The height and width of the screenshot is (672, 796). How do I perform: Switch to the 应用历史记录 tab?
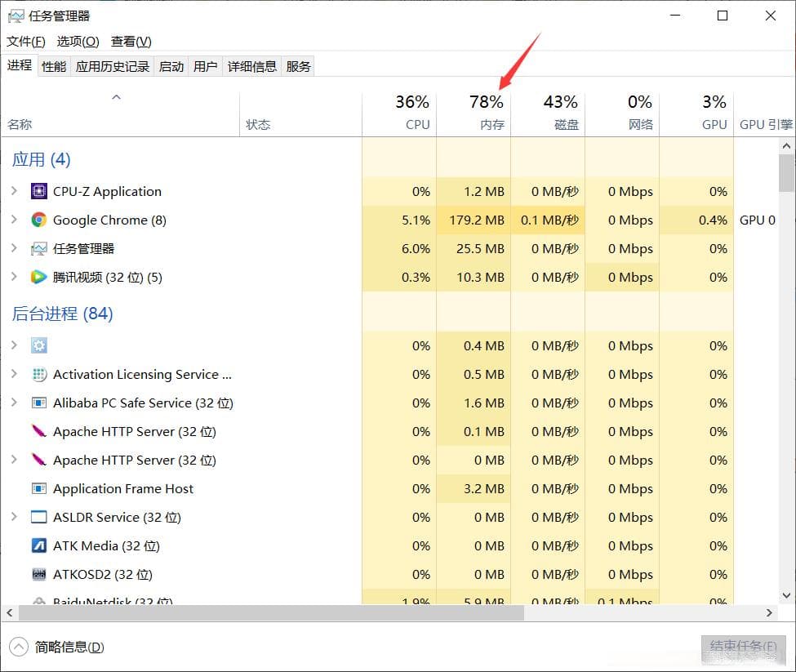(113, 66)
